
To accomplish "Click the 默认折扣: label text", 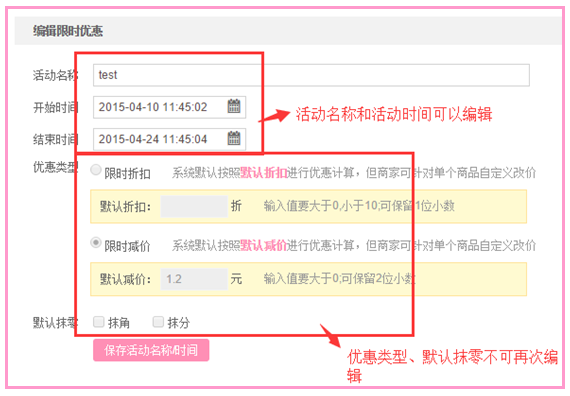I will [x=125, y=207].
